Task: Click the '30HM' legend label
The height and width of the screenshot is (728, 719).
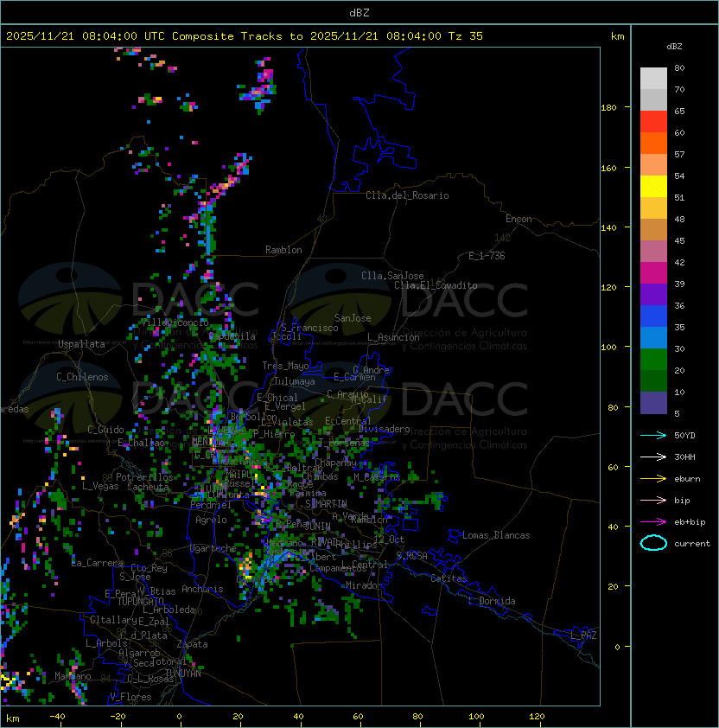Action: [684, 457]
